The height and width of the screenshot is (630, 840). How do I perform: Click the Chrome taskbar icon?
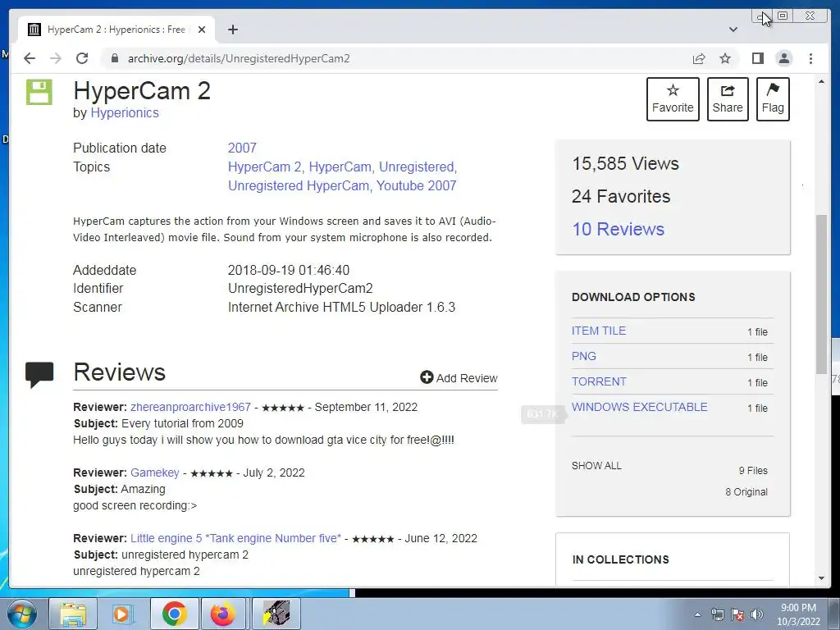[174, 614]
